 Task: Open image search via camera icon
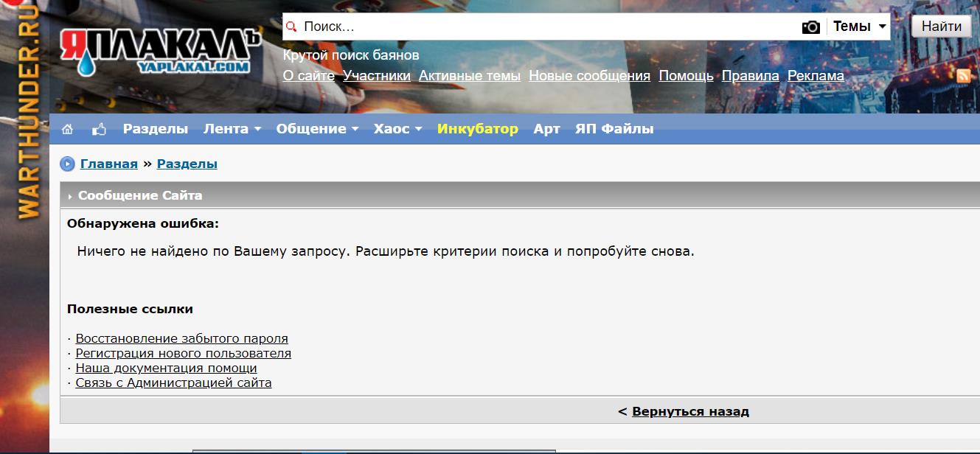click(x=810, y=27)
